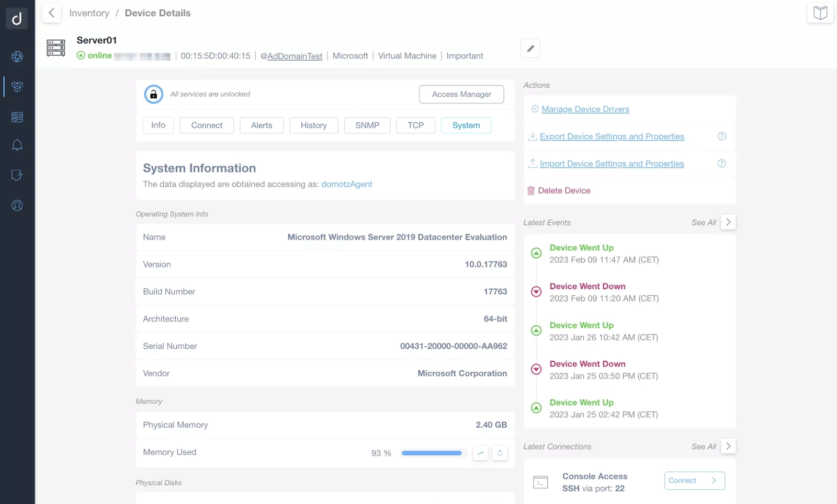
Task: Click the Memory Used progress bar
Action: click(x=434, y=453)
